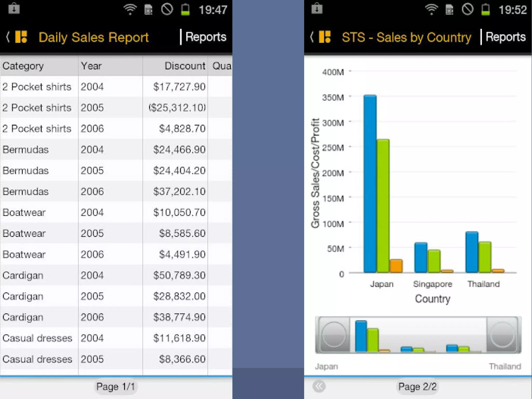
Task: Go to previous page using double-arrow icon
Action: [319, 386]
